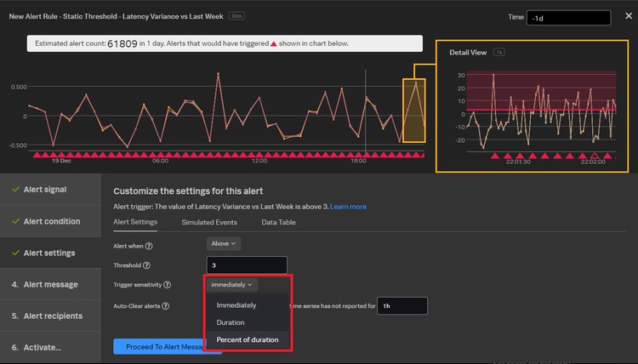The image size is (638, 364).
Task: Click the Alert when help icon
Action: 149,246
